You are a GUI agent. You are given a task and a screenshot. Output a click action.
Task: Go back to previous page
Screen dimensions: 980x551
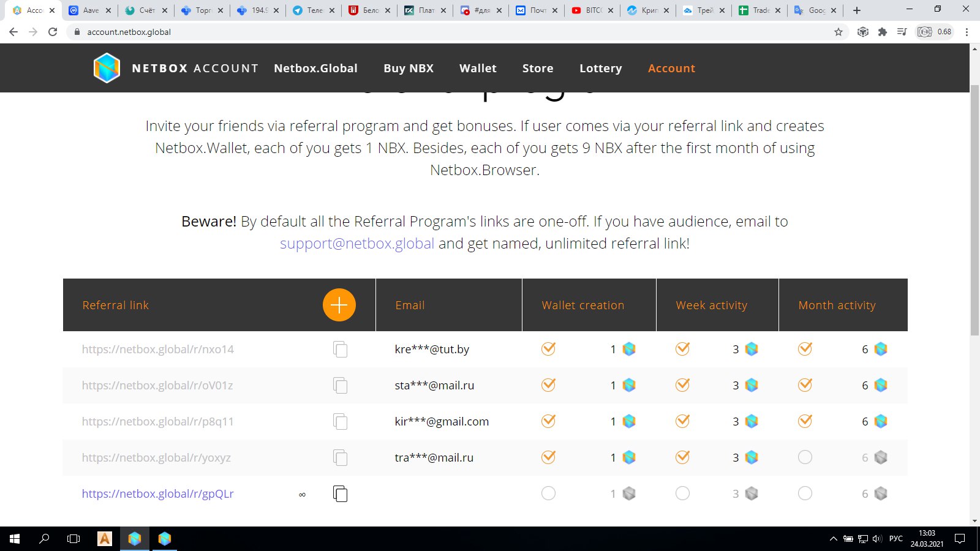pyautogui.click(x=13, y=32)
